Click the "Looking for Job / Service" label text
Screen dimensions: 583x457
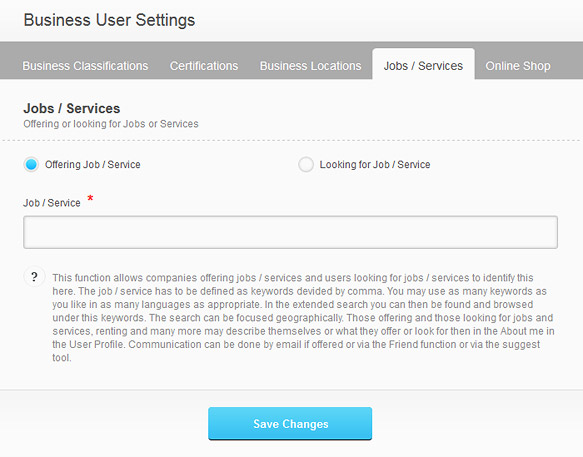coord(375,164)
